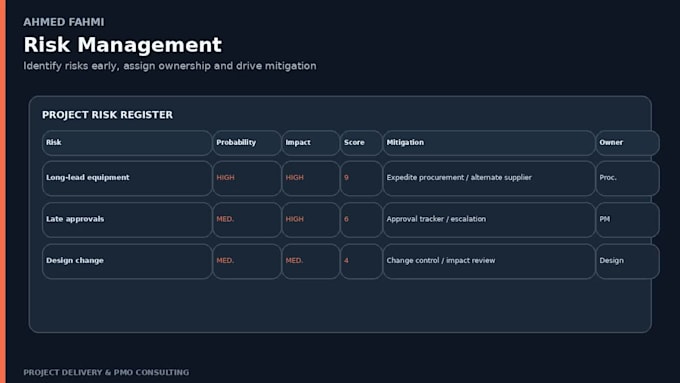Viewport: 680px width, 383px height.
Task: Select the subtitle 'Identify risks early, assign ownership and drive mitigation'
Action: pyautogui.click(x=170, y=66)
